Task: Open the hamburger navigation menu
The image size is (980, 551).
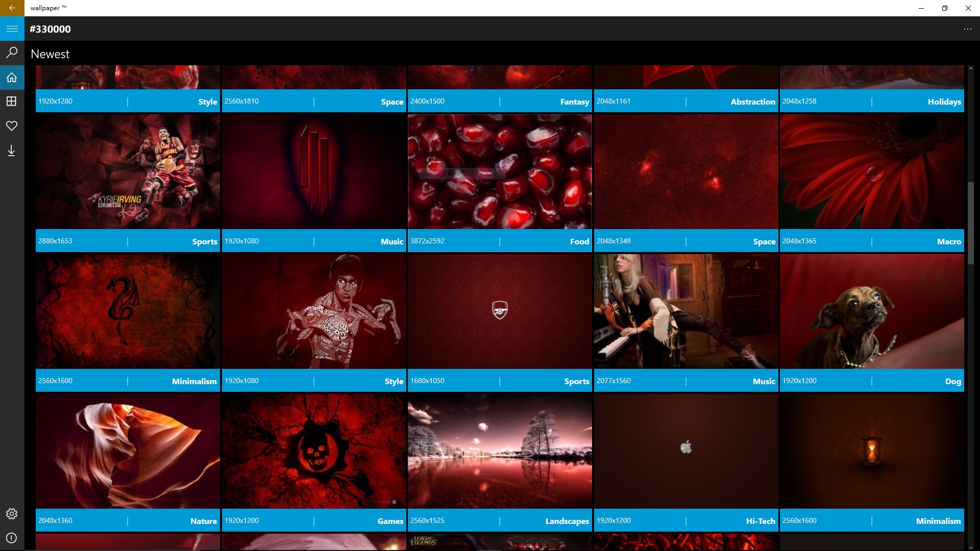Action: pyautogui.click(x=12, y=29)
